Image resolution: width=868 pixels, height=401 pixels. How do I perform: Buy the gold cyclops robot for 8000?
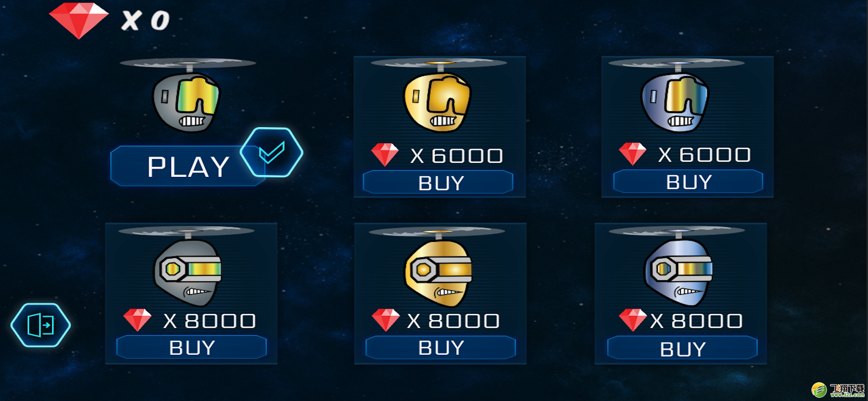coord(440,347)
